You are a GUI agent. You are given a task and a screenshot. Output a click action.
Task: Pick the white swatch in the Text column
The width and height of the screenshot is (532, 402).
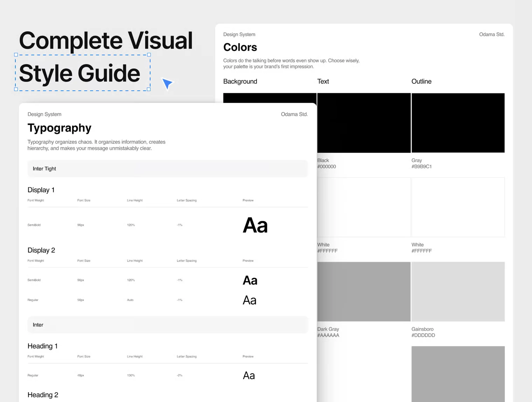364,207
